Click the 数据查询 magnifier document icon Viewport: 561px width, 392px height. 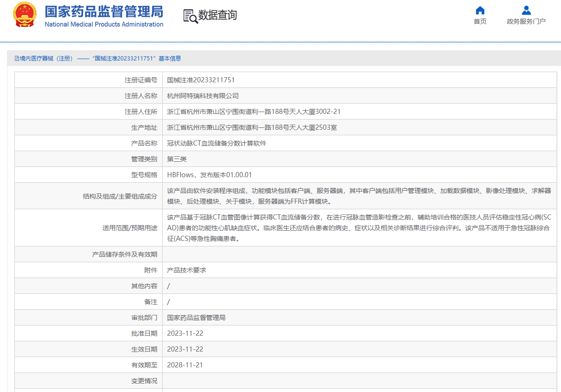pos(190,16)
